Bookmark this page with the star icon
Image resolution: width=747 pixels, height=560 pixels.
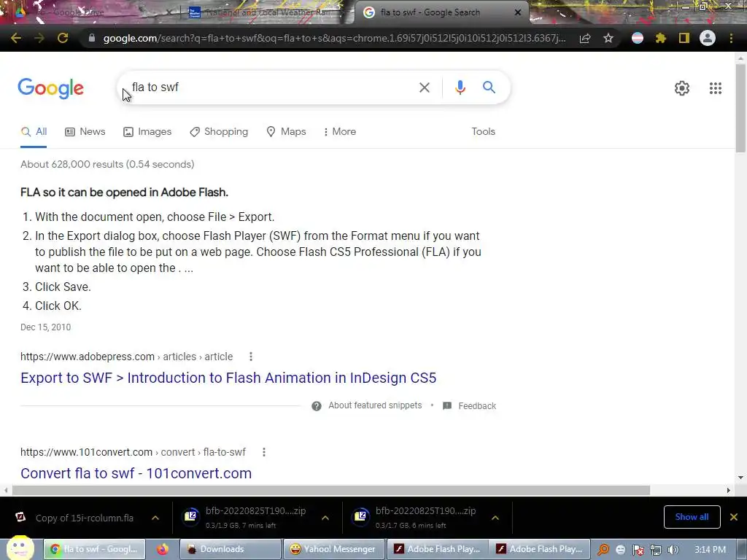coord(608,38)
